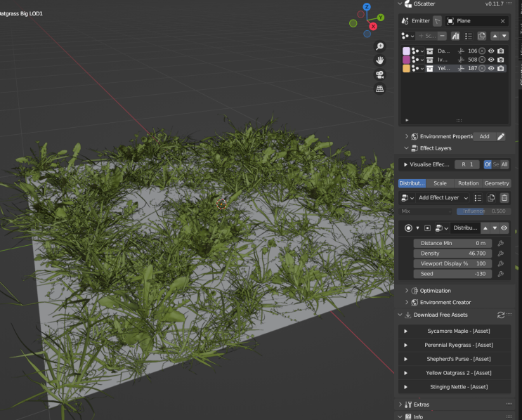522x420 pixels.
Task: Click the red X axis gizmo ball
Action: pos(372,27)
